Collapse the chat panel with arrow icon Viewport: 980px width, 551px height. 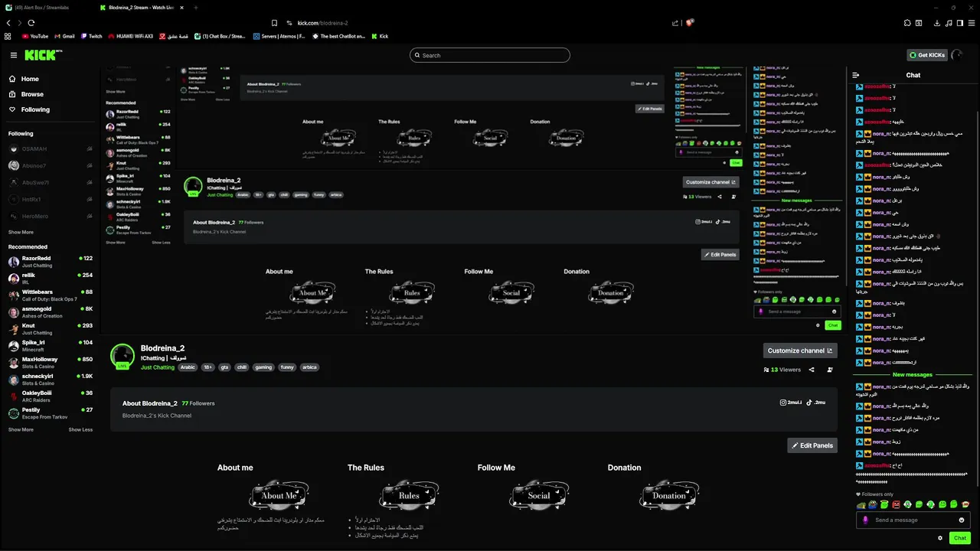(856, 75)
